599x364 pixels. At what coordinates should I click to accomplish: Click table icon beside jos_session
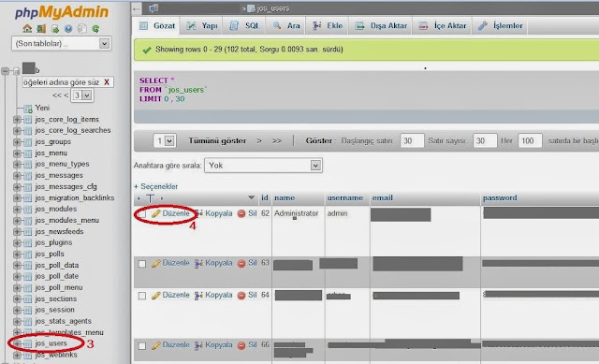[27, 310]
